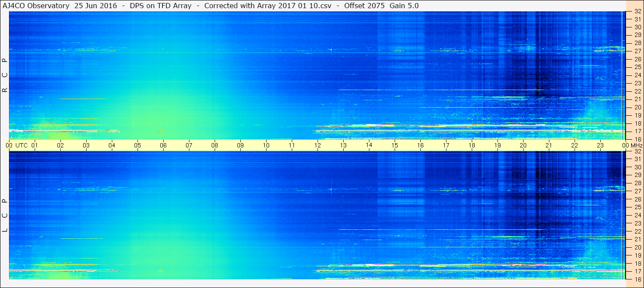The width and height of the screenshot is (644, 288).
Task: Click the 12 UTC hour marker
Action: [318, 145]
